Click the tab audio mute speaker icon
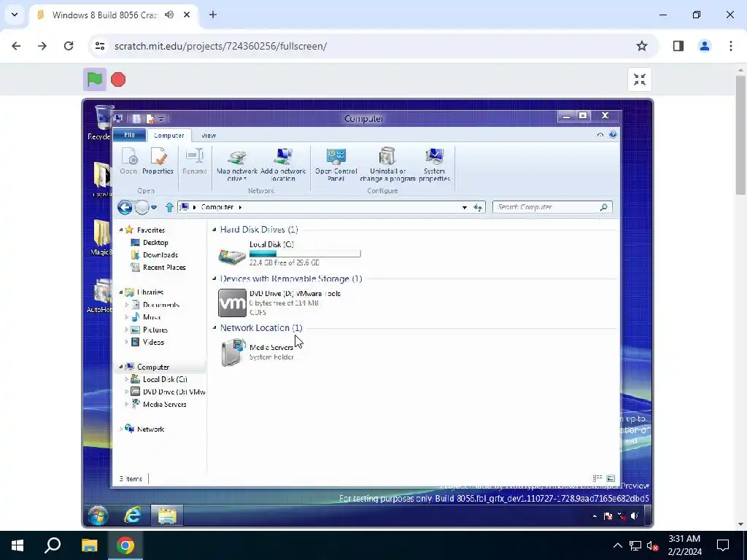The height and width of the screenshot is (560, 747). click(169, 15)
